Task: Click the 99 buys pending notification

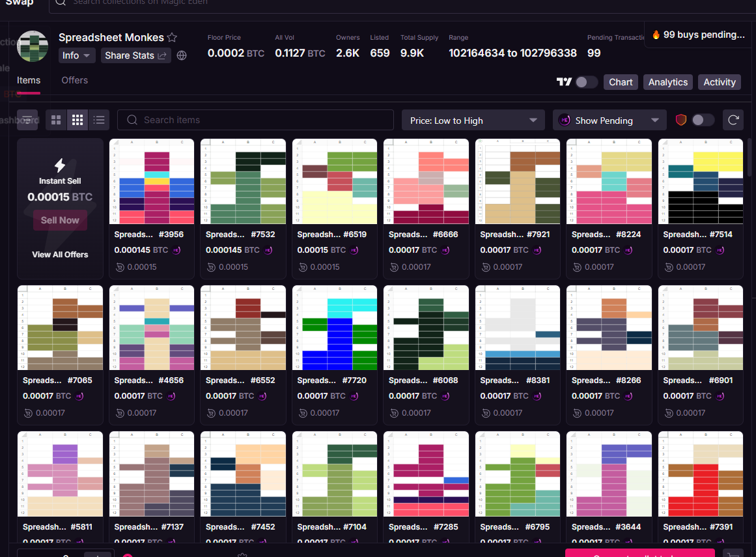Action: click(699, 35)
